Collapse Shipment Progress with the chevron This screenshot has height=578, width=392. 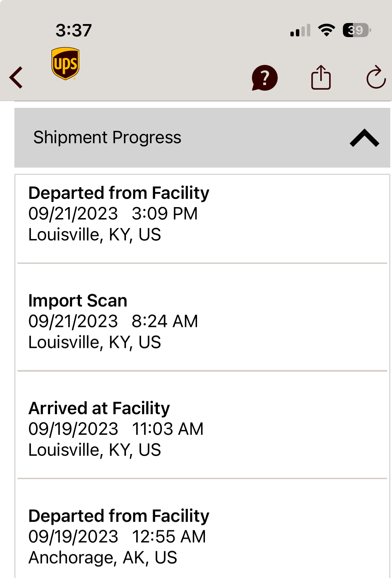364,138
